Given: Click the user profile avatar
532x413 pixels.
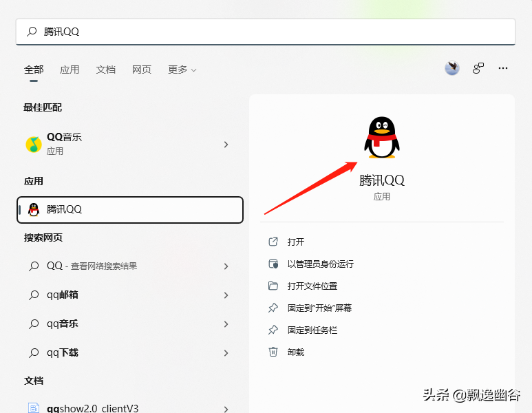Looking at the screenshot, I should coord(452,68).
